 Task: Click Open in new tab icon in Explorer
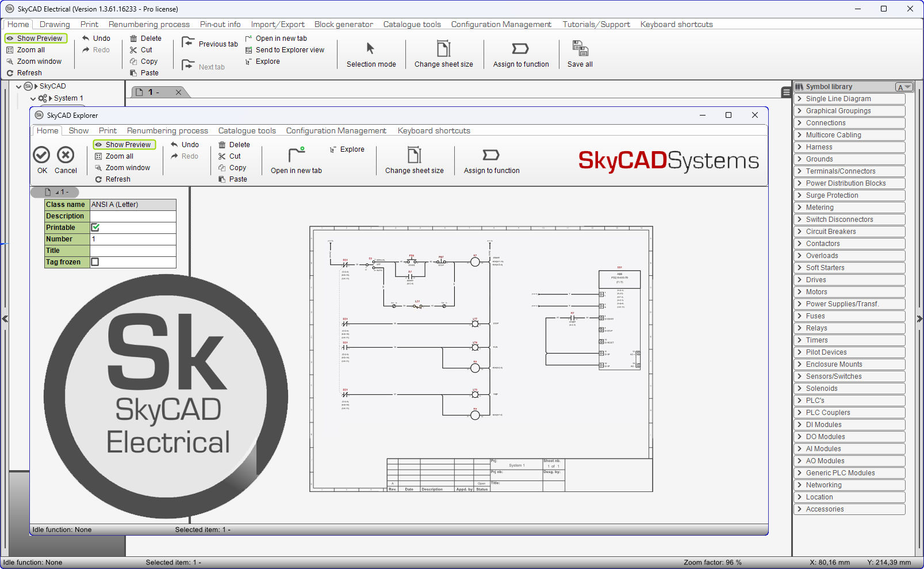[x=296, y=155]
